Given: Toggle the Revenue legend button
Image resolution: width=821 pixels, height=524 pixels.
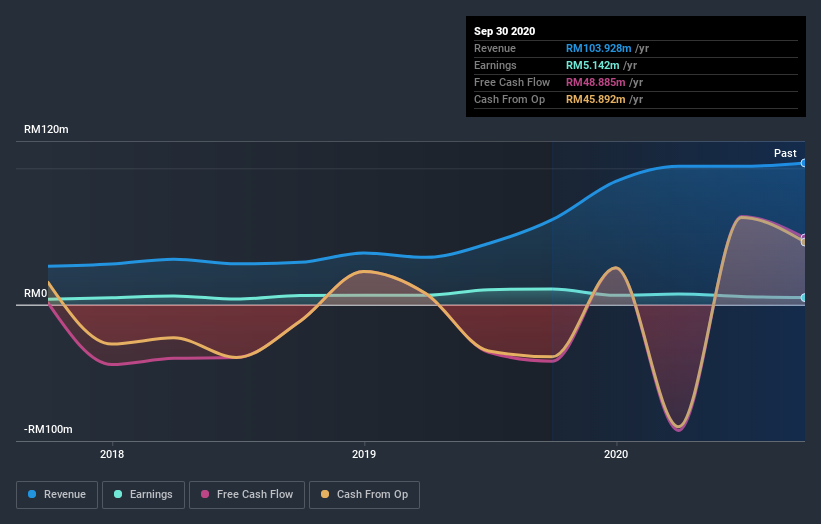Looking at the screenshot, I should [57, 495].
